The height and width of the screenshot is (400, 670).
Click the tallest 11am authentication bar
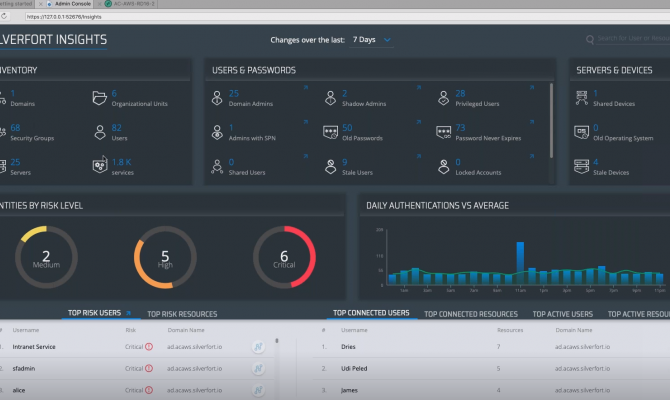click(x=520, y=263)
